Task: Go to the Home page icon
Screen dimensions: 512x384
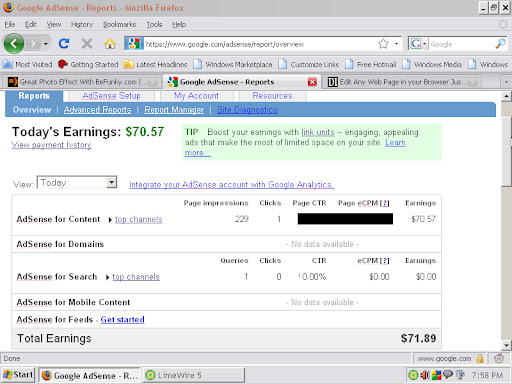Action: click(110, 44)
